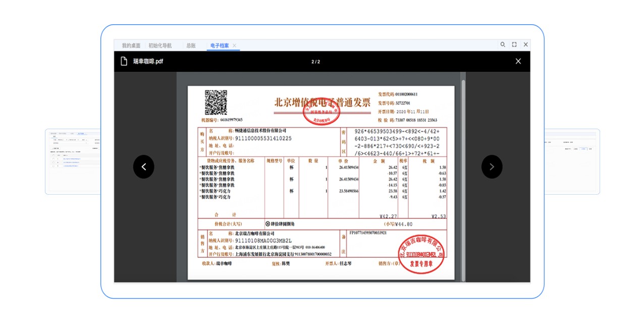Click the search magnifier icon in tab bar

[x=503, y=45]
